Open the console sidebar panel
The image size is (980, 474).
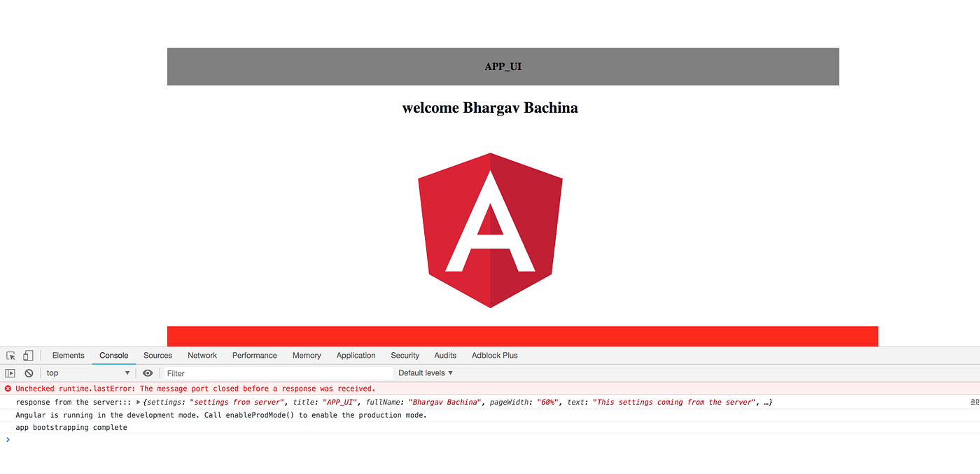[10, 372]
